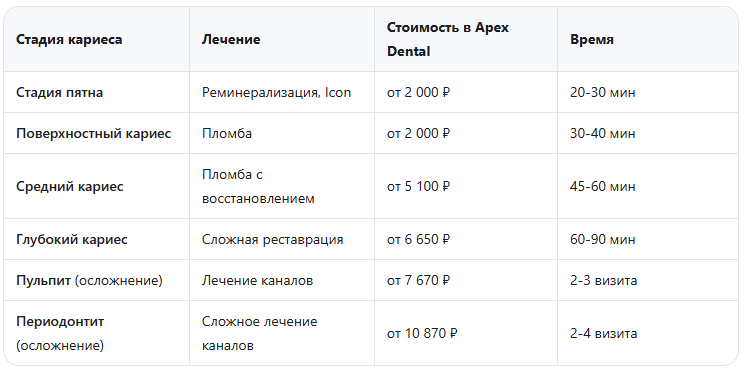Click the 'Стадия кариеса' column header
746x371 pixels.
coord(69,39)
